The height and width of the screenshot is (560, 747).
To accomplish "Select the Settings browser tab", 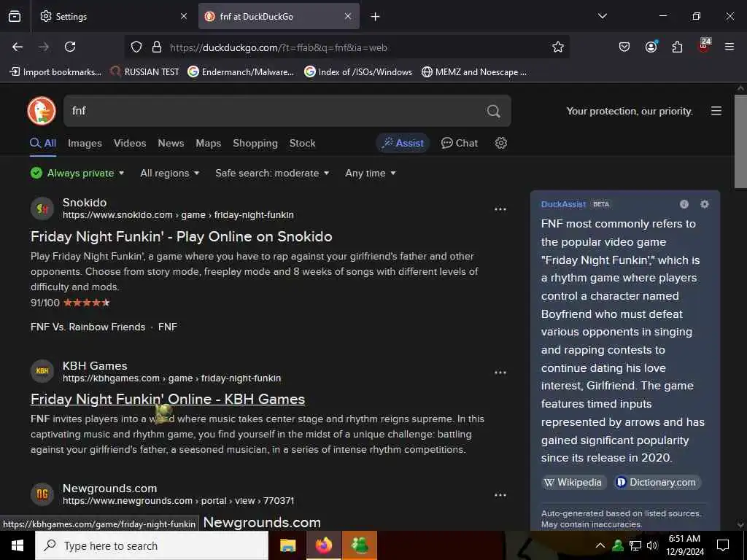I will pos(115,16).
